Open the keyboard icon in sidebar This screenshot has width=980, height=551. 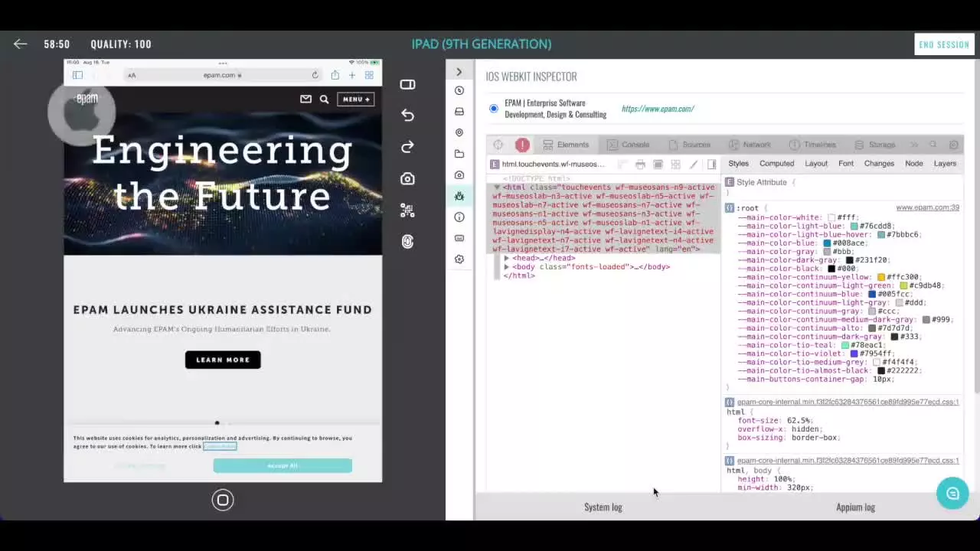tap(459, 238)
